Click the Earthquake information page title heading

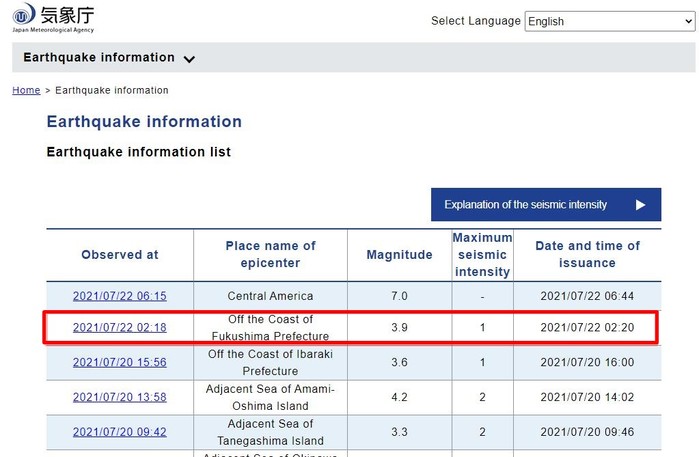pos(144,122)
